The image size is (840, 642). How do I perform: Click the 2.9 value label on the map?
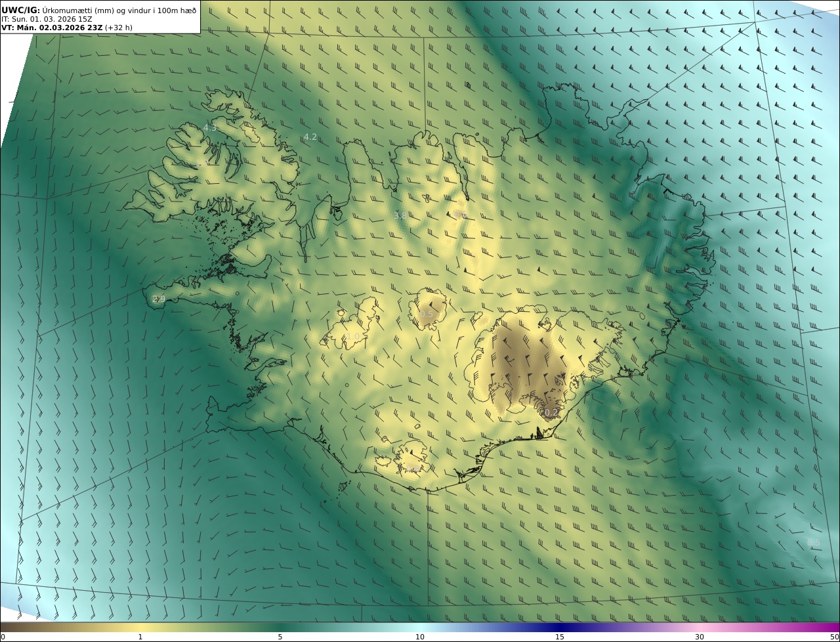coord(159,299)
